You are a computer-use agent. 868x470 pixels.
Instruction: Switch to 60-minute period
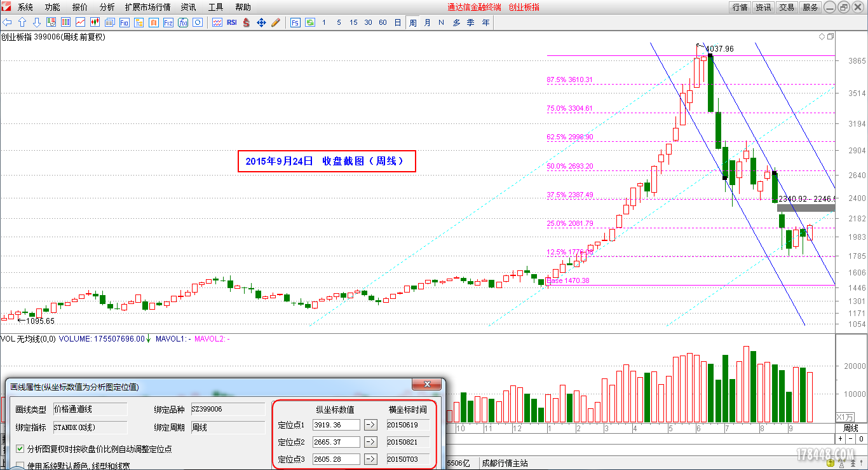(x=383, y=22)
